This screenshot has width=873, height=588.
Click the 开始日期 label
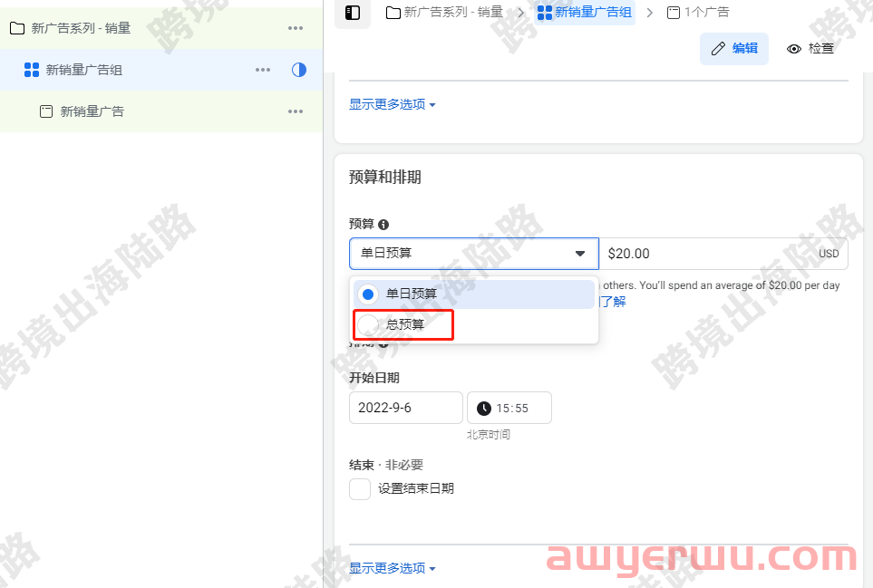coord(374,378)
